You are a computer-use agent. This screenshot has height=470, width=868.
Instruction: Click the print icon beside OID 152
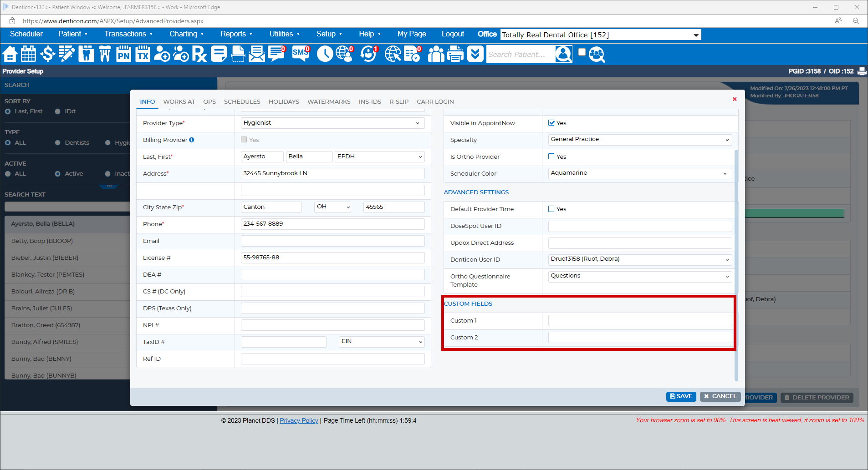862,71
